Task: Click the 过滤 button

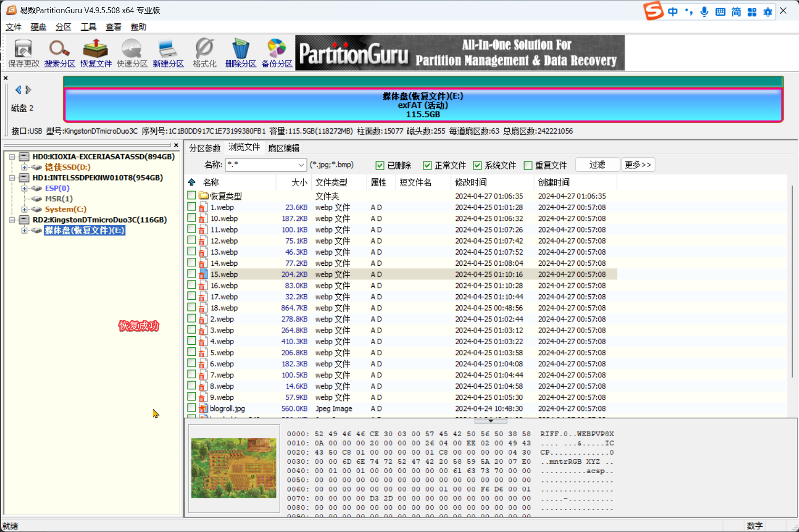Action: coord(597,165)
